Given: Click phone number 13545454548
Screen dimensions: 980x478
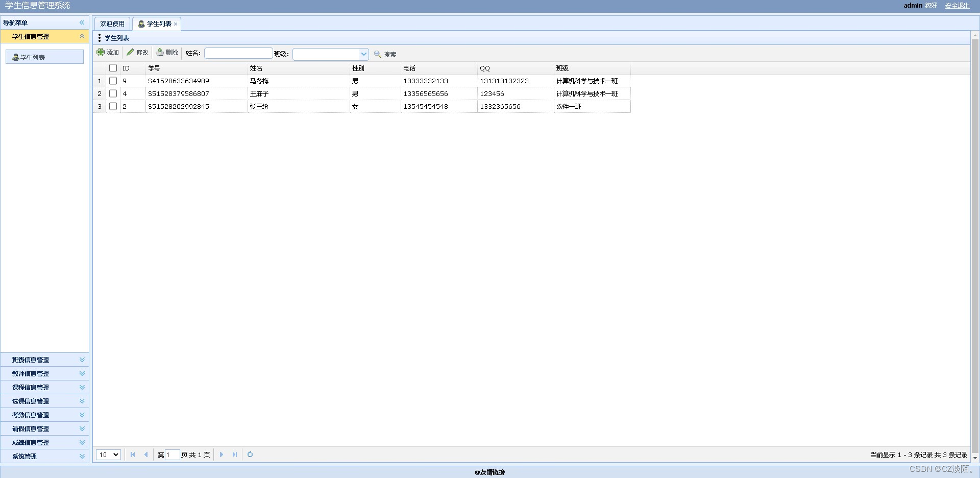Looking at the screenshot, I should 426,106.
